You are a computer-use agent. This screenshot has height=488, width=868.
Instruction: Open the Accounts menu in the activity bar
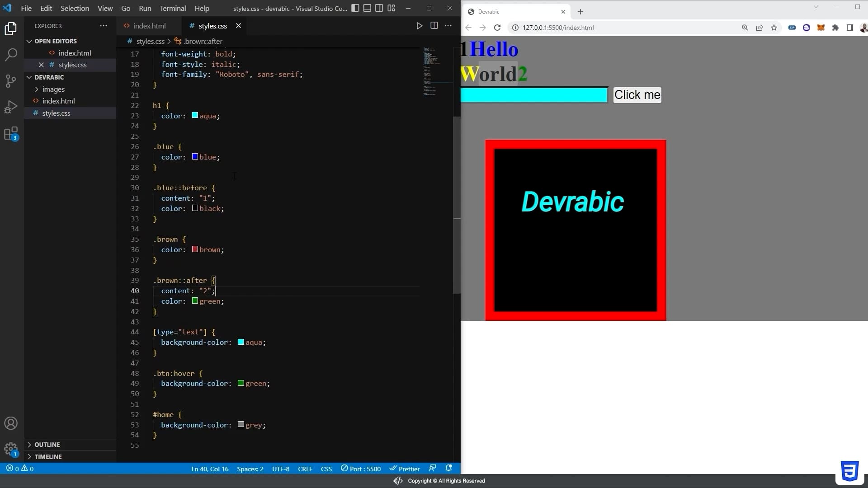click(x=11, y=423)
